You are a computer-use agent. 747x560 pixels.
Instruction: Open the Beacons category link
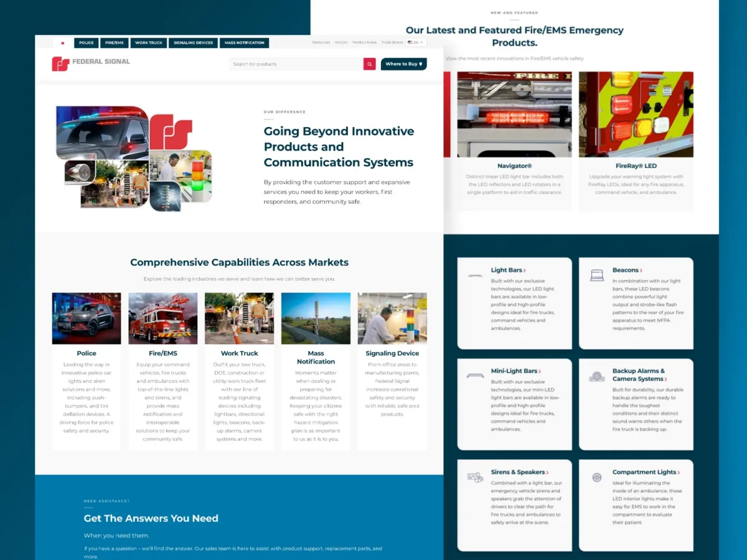(x=627, y=271)
